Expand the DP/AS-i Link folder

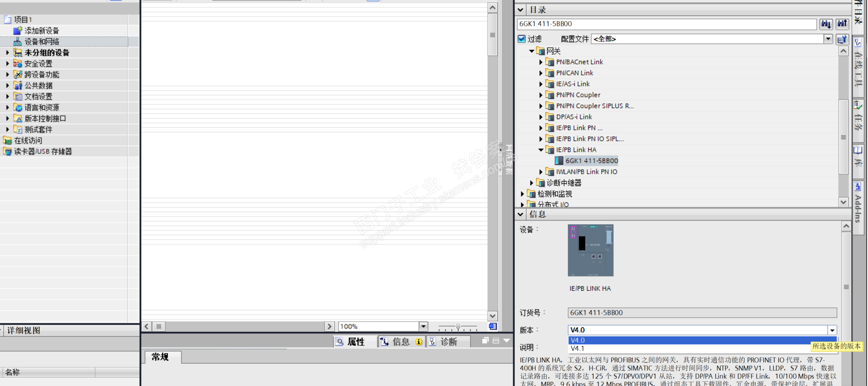[541, 117]
